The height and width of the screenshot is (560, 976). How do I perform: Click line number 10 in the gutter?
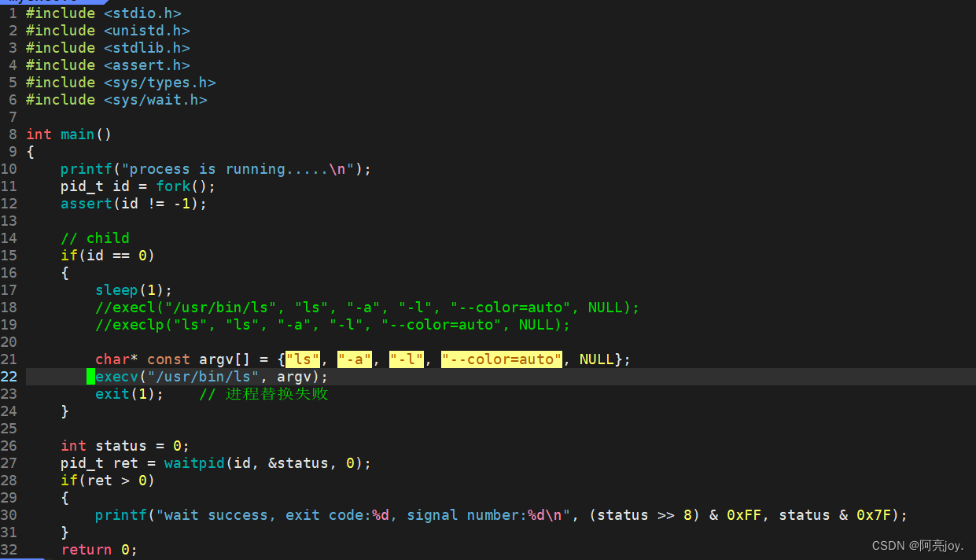(9, 169)
